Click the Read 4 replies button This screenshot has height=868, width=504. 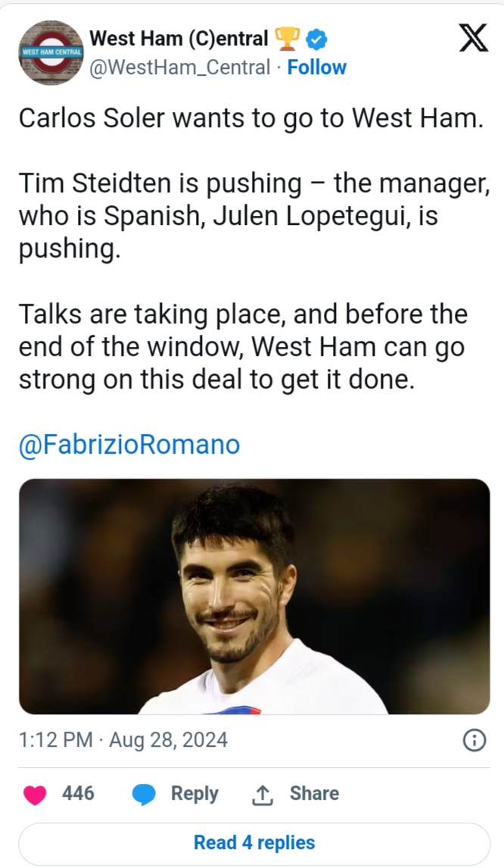click(254, 842)
